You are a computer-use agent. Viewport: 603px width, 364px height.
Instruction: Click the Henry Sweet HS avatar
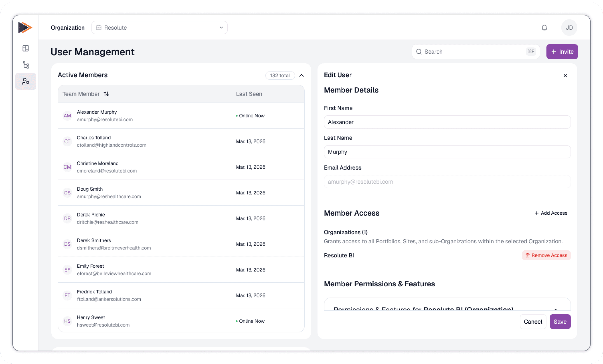pos(67,321)
